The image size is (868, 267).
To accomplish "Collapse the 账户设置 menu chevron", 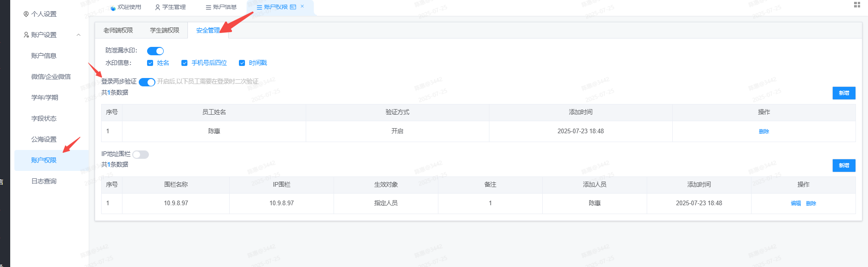I will tap(78, 35).
